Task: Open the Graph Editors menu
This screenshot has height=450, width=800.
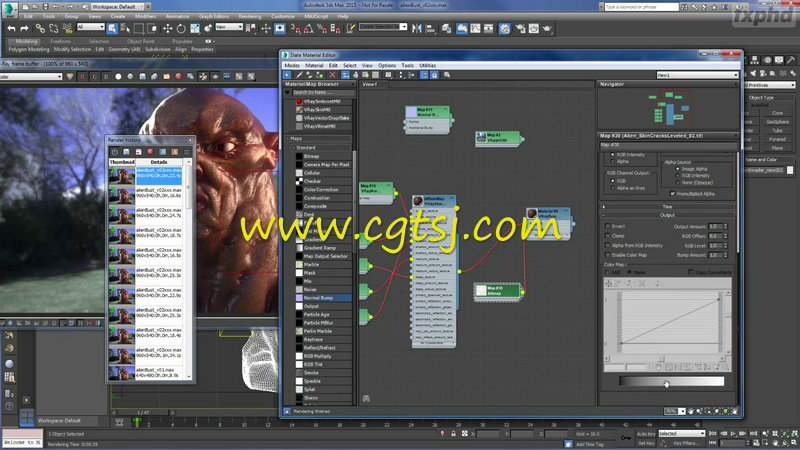Action: (x=214, y=16)
